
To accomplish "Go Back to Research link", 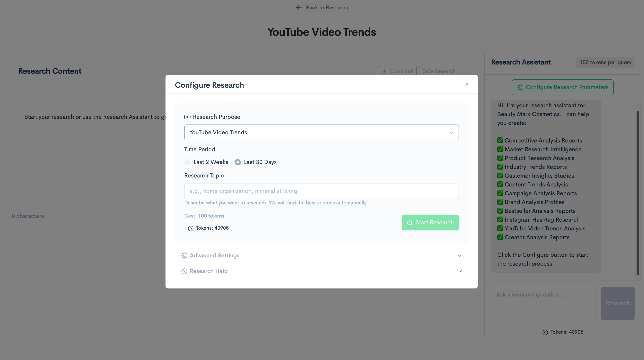I will 322,7.
